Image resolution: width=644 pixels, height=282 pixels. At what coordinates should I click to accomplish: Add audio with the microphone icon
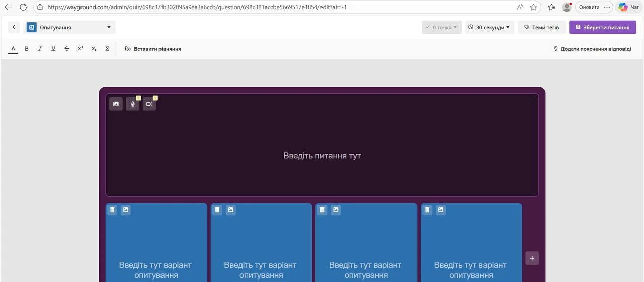(133, 104)
